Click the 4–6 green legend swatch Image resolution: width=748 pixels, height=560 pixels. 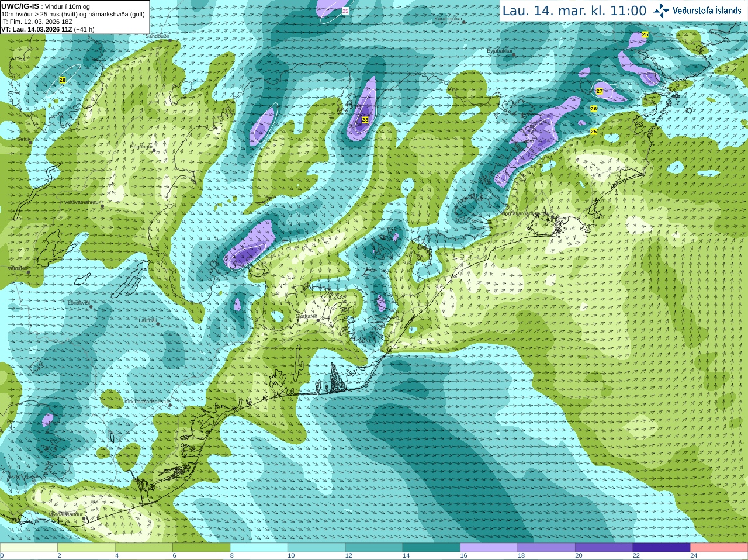click(x=144, y=548)
